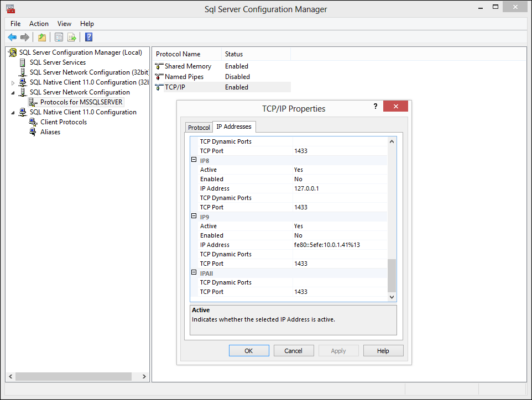532x400 pixels.
Task: Click the Cancel button
Action: coord(294,350)
